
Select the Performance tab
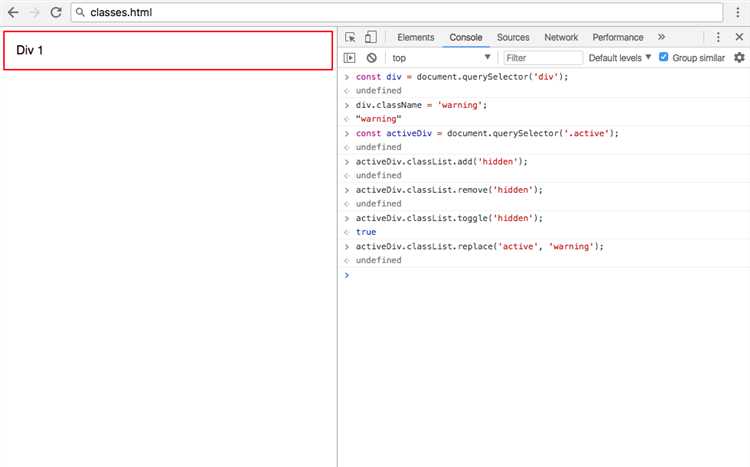(617, 37)
